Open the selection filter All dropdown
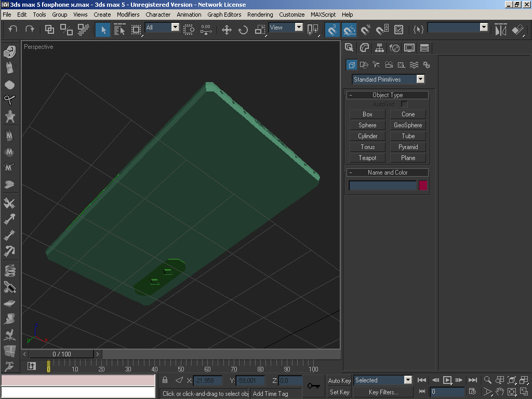532x399 pixels. coord(175,27)
